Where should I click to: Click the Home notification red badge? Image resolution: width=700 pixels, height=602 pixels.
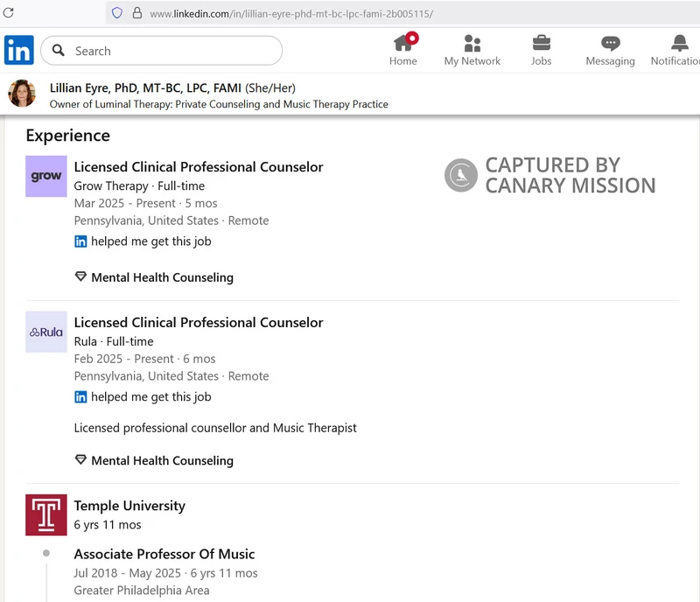pyautogui.click(x=411, y=38)
